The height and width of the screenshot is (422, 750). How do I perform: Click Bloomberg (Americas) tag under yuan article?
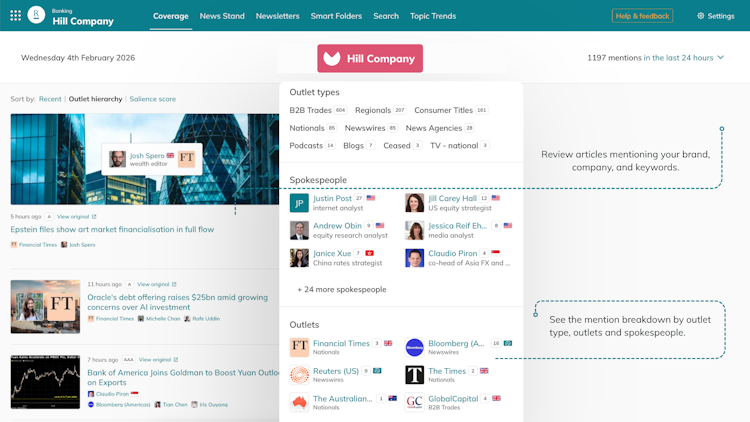119,405
